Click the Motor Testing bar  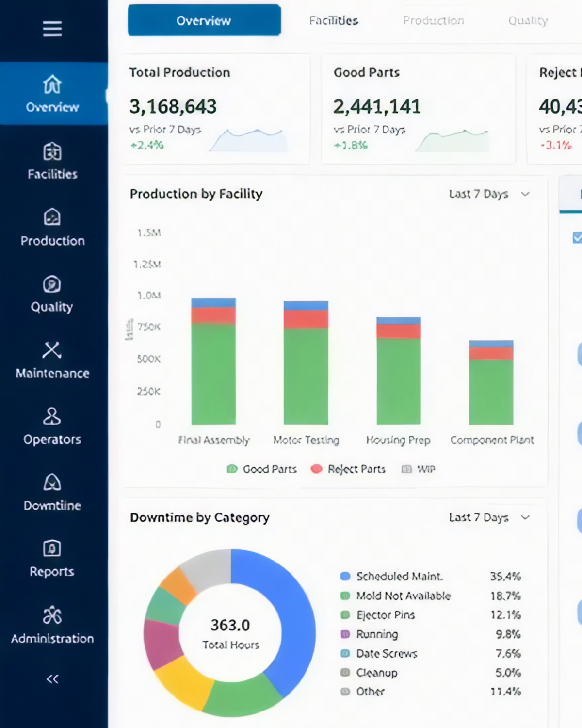click(306, 363)
